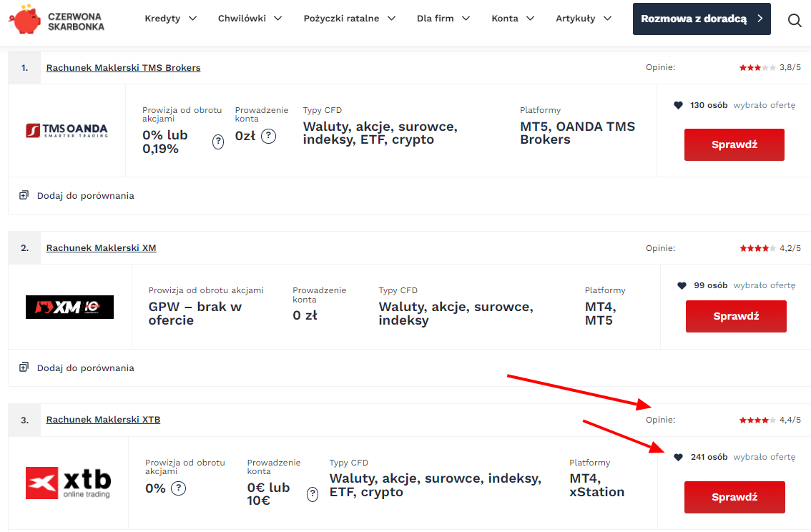Screen dimensions: 811x532
Task: Click star rating 4,4/5 for XTB
Action: 757,420
